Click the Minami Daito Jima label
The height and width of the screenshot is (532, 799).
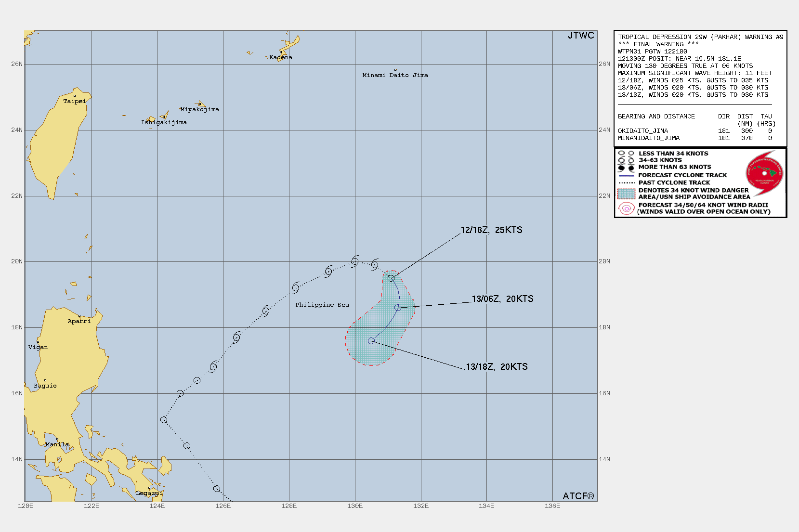(395, 75)
